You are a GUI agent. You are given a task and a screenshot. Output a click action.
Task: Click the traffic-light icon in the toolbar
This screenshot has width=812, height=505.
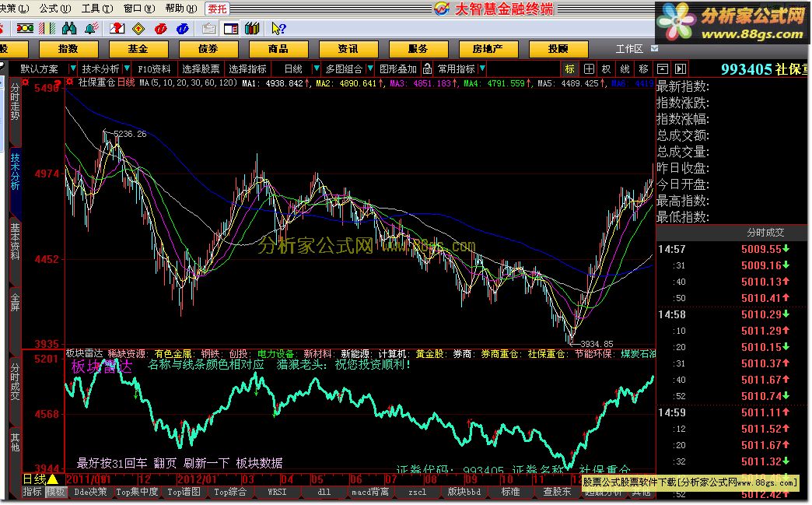[24, 29]
